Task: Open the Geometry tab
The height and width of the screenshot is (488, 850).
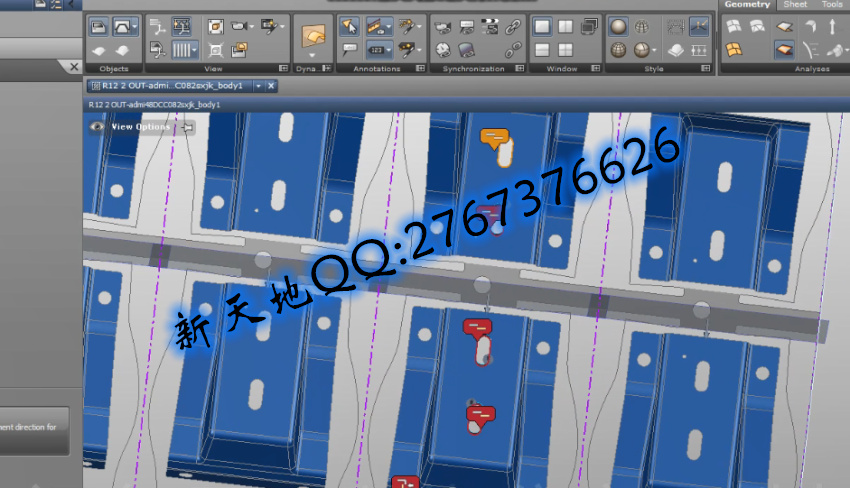Action: (x=747, y=5)
